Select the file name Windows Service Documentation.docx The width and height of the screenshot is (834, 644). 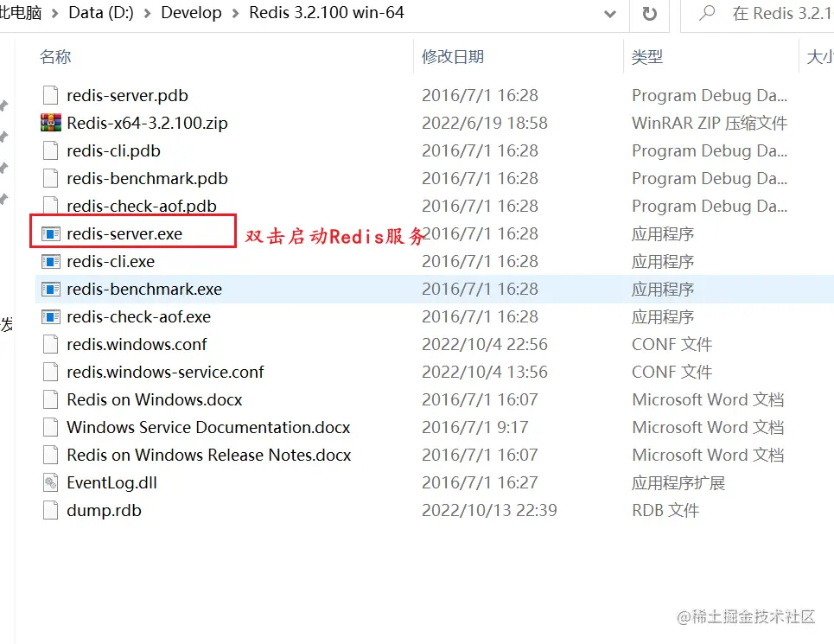(x=208, y=428)
